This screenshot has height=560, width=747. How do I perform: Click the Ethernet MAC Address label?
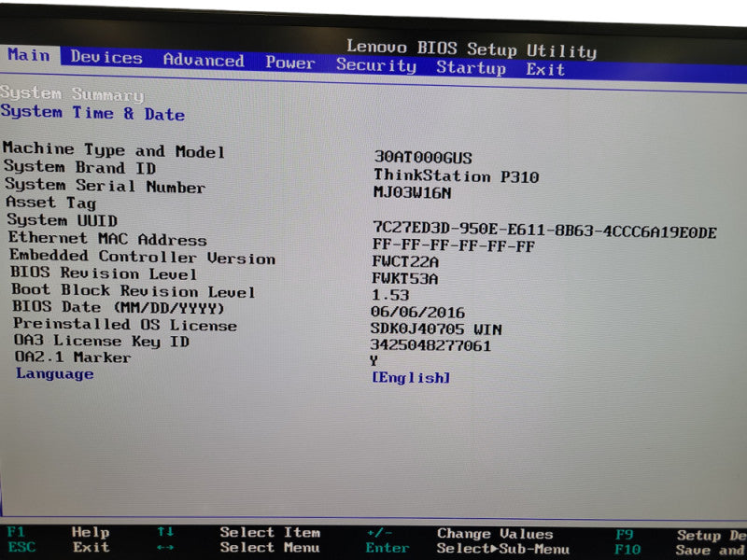[107, 238]
